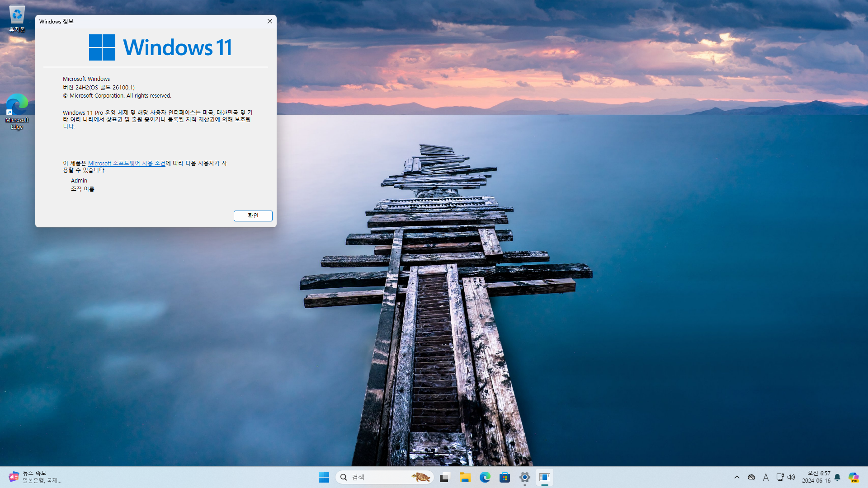The height and width of the screenshot is (488, 868).
Task: Launch File Explorer from the taskbar
Action: [465, 477]
